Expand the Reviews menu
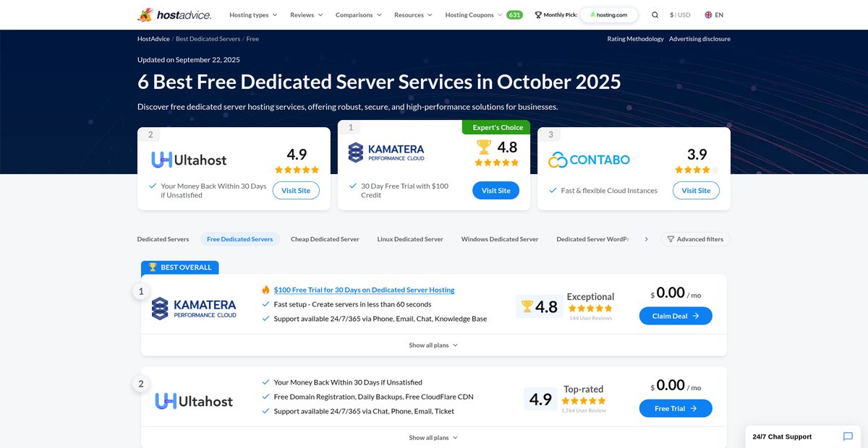 pos(307,14)
